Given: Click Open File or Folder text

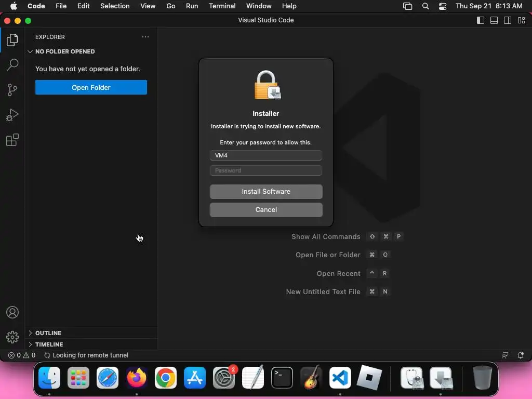Looking at the screenshot, I should point(328,255).
